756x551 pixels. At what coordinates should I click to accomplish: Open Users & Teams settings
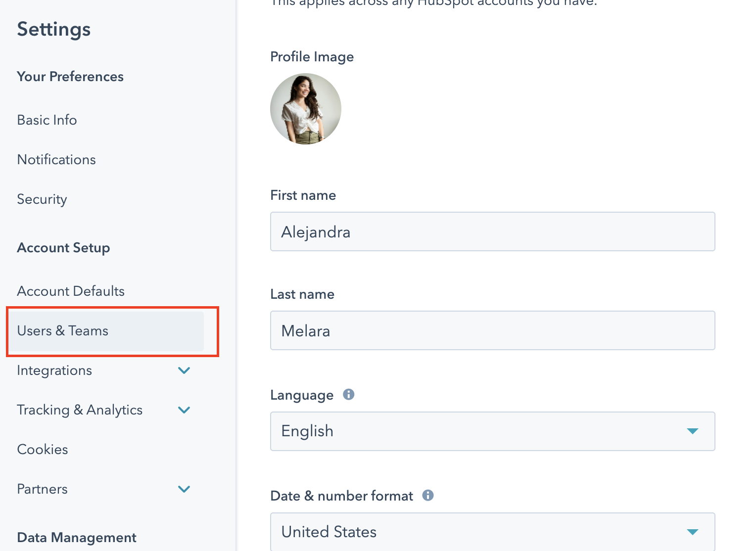click(x=63, y=331)
